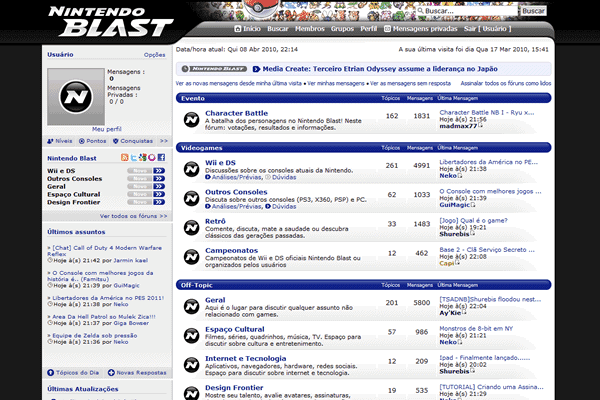Viewport: 600px width, 400px height.
Task: Open the Retrô forum title
Action: 215,221
